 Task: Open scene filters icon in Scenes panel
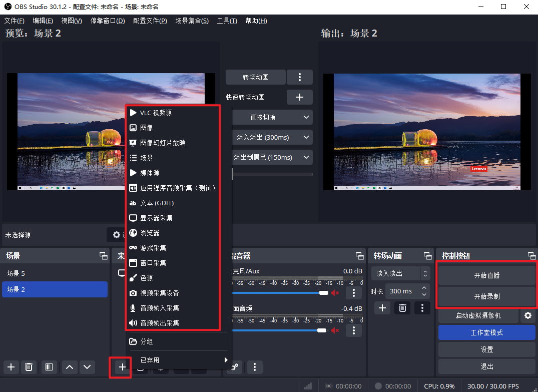49,367
